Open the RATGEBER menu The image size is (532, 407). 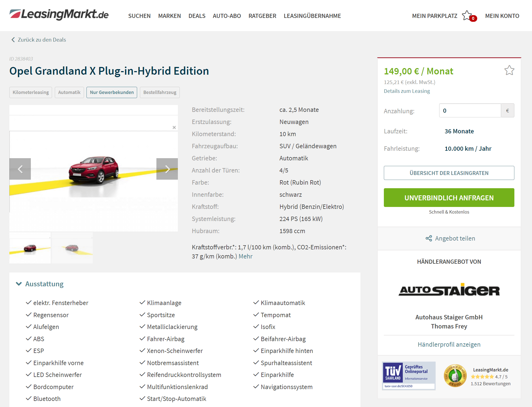click(x=262, y=16)
